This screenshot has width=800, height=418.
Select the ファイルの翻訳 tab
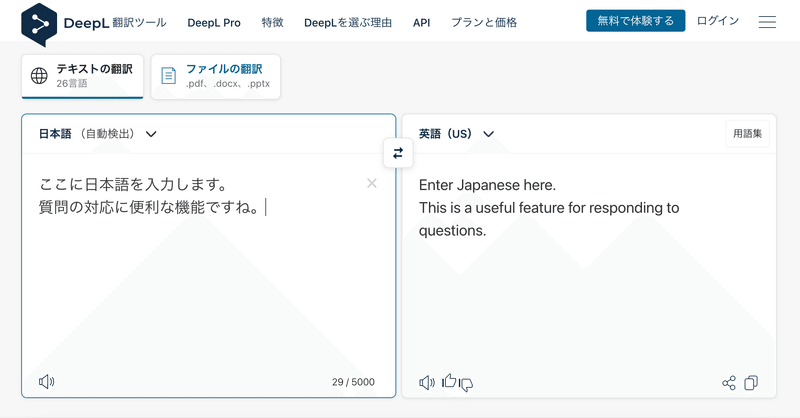pos(216,77)
